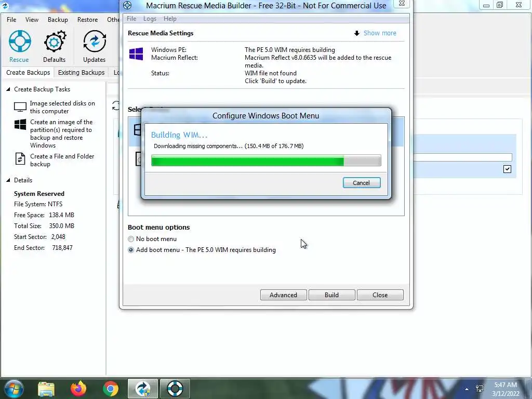Image resolution: width=532 pixels, height=399 pixels.
Task: Click the End Sector 718,847 value
Action: coord(62,248)
